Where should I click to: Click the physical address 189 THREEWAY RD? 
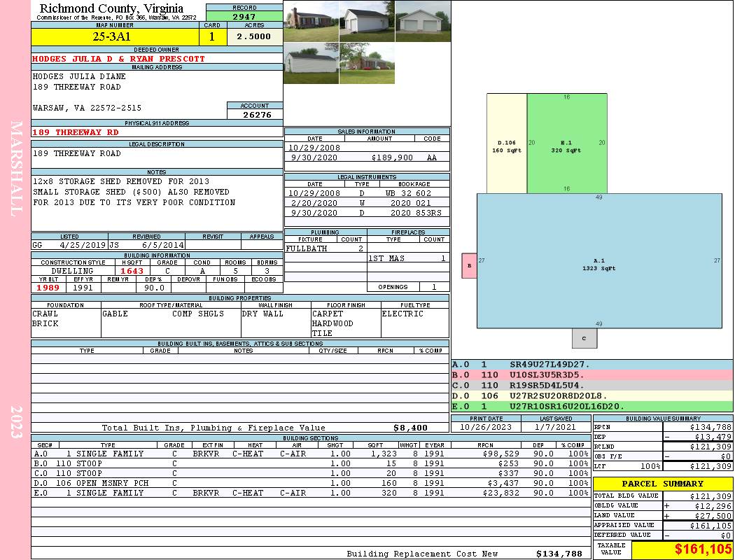point(76,132)
